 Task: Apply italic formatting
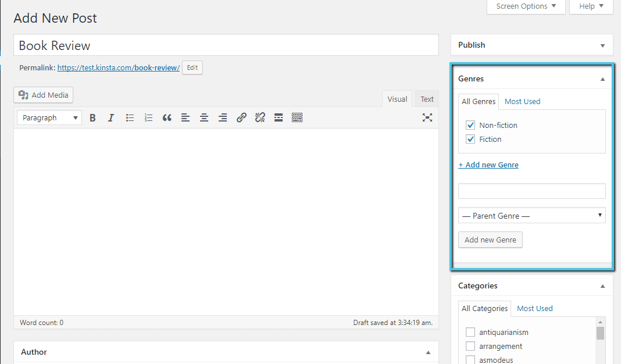click(x=110, y=117)
